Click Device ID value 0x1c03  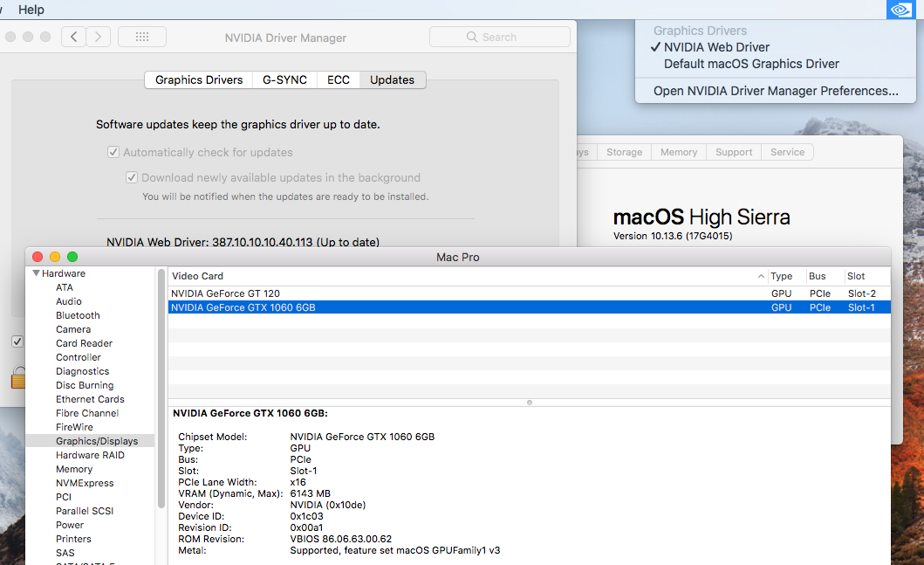tap(306, 517)
